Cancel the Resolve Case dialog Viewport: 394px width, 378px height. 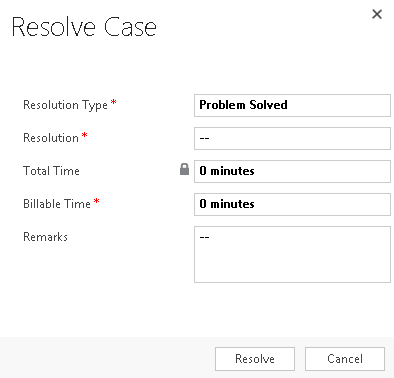[345, 359]
